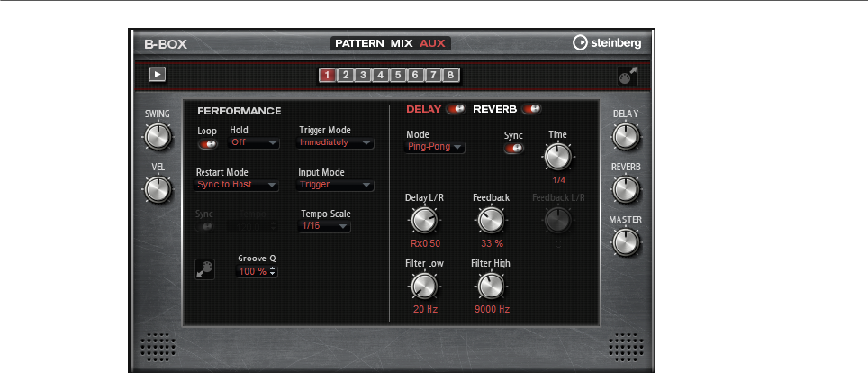Image resolution: width=868 pixels, height=373 pixels.
Task: Click the Filter High knob
Action: coord(491,286)
